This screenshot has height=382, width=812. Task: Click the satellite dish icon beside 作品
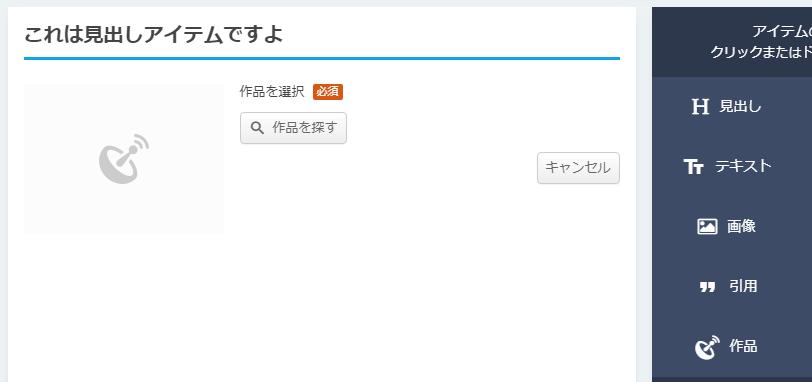[x=707, y=347]
